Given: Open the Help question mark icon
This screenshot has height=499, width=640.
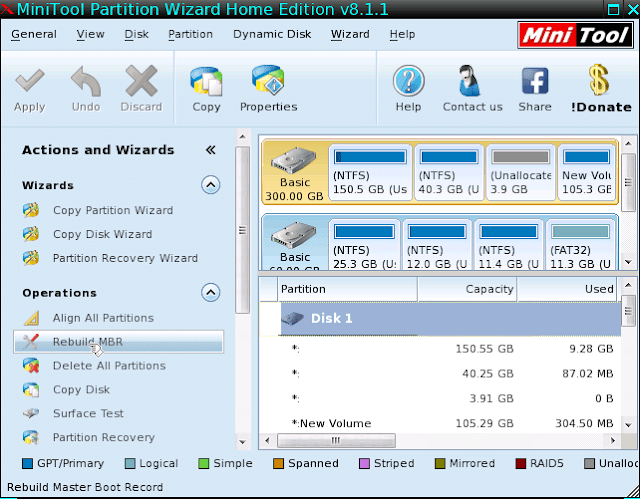Looking at the screenshot, I should click(x=409, y=81).
